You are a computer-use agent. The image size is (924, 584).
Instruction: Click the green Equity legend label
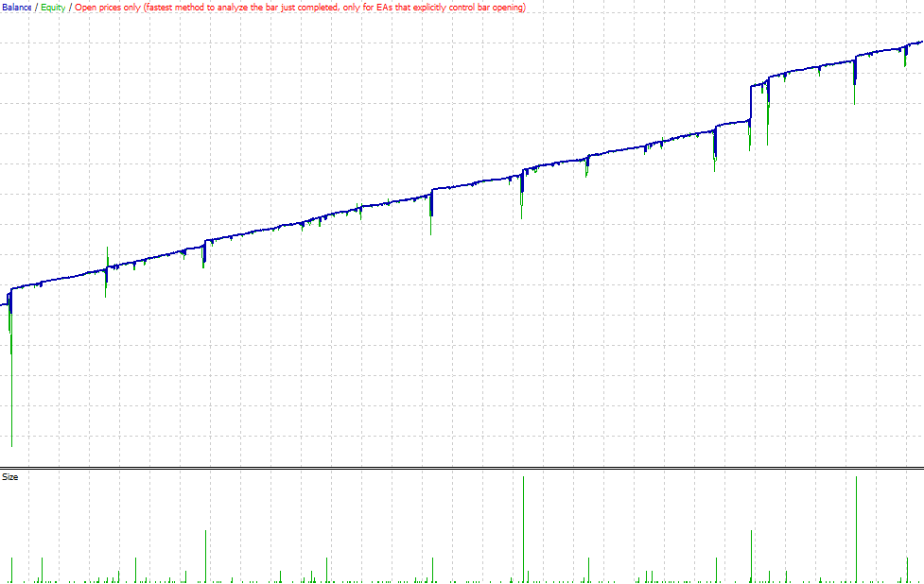click(x=52, y=8)
